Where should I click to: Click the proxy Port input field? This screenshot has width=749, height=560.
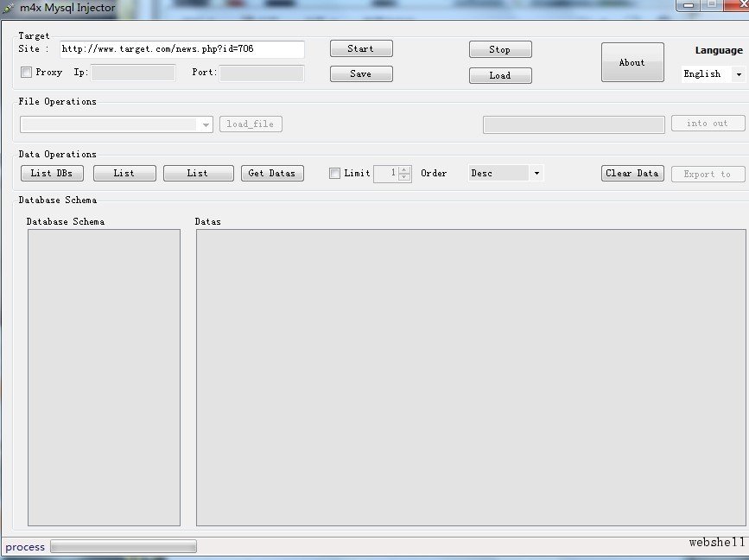[x=261, y=73]
